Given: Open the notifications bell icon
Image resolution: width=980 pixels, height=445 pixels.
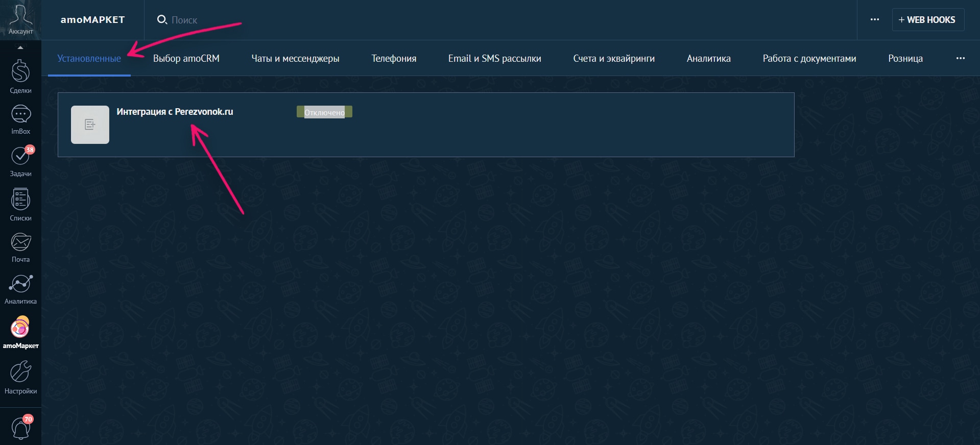Looking at the screenshot, I should click(20, 428).
